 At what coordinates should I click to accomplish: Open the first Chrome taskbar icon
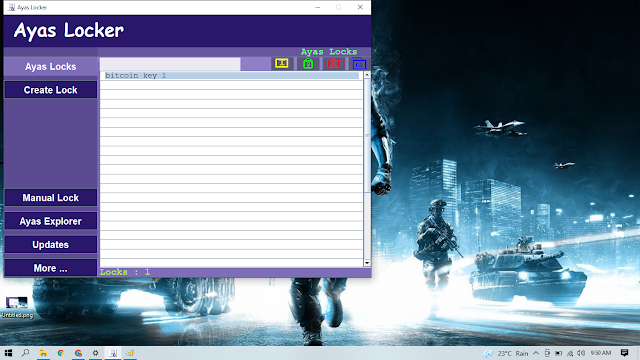point(61,353)
